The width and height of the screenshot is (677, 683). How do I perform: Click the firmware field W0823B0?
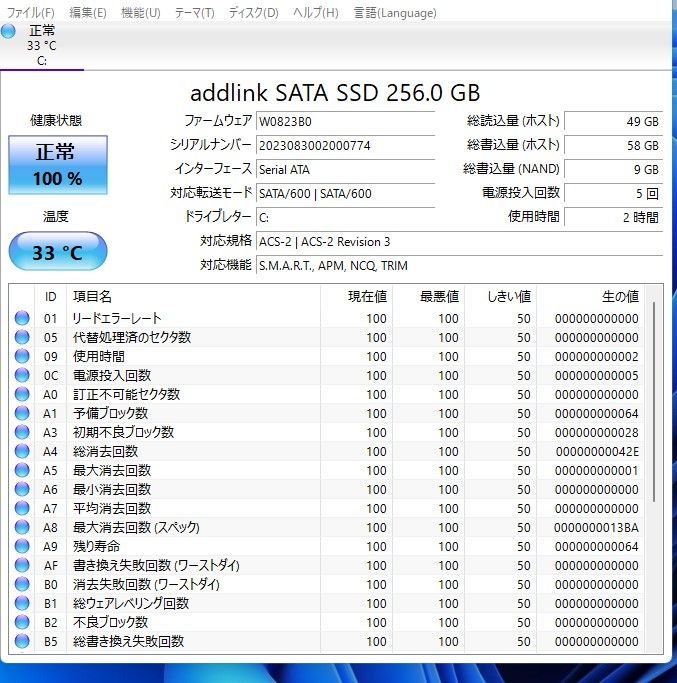coord(345,121)
